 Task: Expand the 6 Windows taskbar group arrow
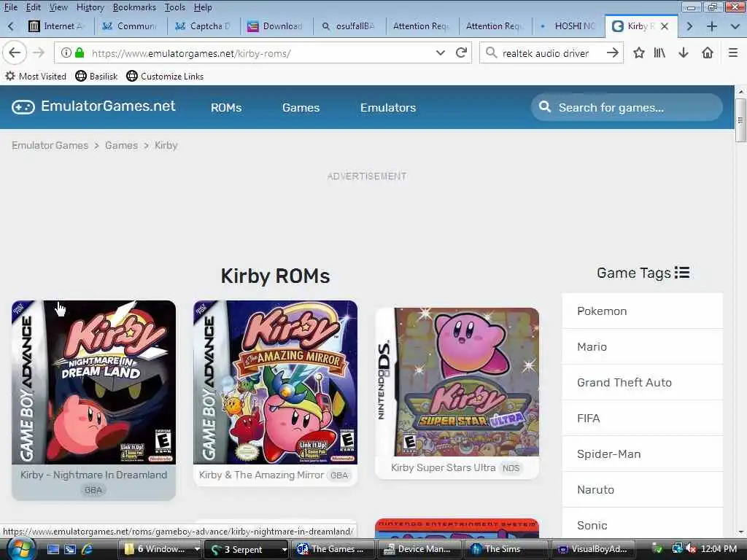pos(197,549)
